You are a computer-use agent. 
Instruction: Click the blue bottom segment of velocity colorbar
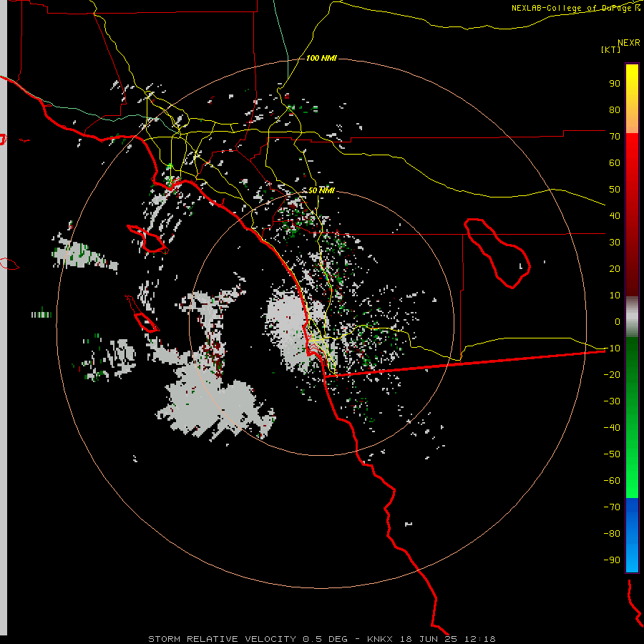pyautogui.click(x=632, y=535)
